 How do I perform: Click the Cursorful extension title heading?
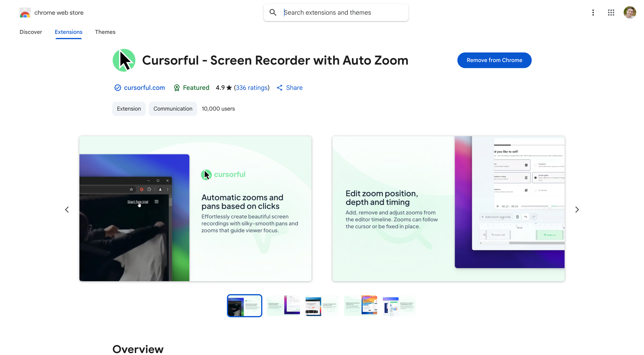pos(275,60)
